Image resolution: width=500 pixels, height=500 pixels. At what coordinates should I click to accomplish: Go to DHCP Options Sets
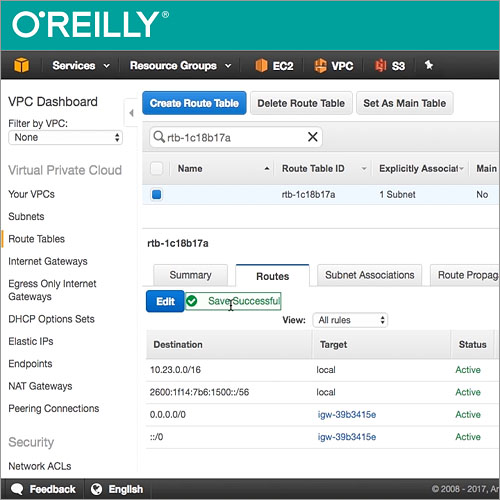(51, 319)
